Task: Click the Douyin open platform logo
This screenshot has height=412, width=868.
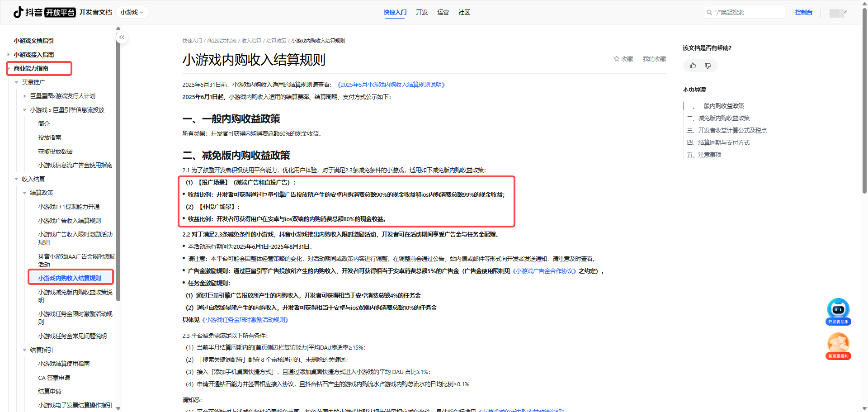Action: pyautogui.click(x=44, y=12)
